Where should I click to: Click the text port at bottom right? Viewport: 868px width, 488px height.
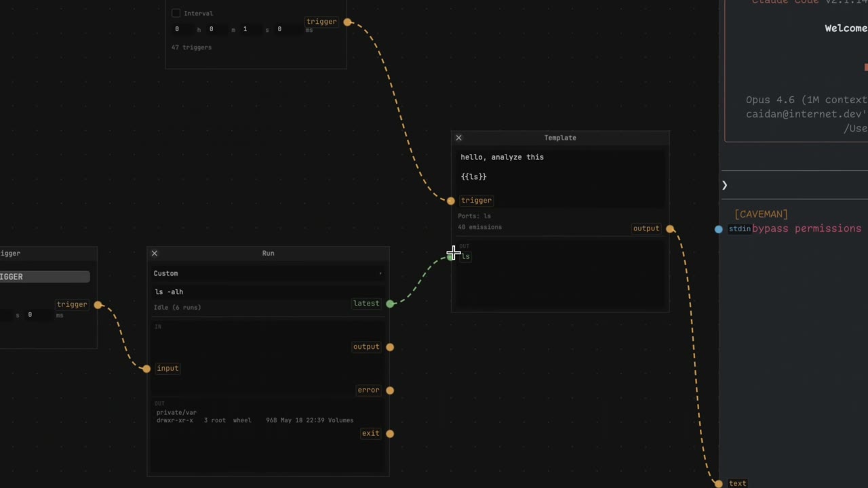click(718, 484)
